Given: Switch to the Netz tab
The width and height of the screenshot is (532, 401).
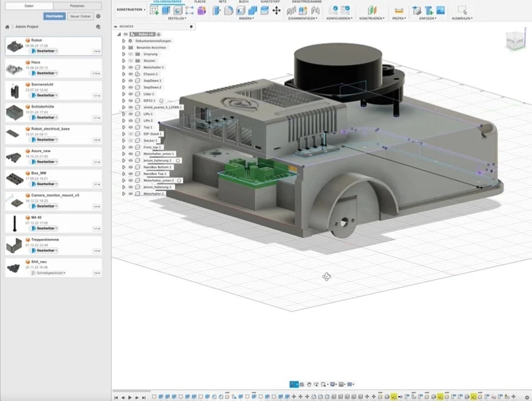Looking at the screenshot, I should click(223, 2).
